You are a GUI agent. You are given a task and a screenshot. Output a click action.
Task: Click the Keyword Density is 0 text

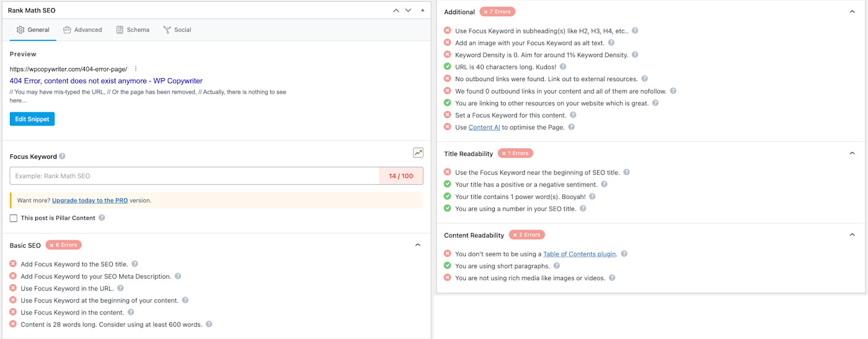490,55
